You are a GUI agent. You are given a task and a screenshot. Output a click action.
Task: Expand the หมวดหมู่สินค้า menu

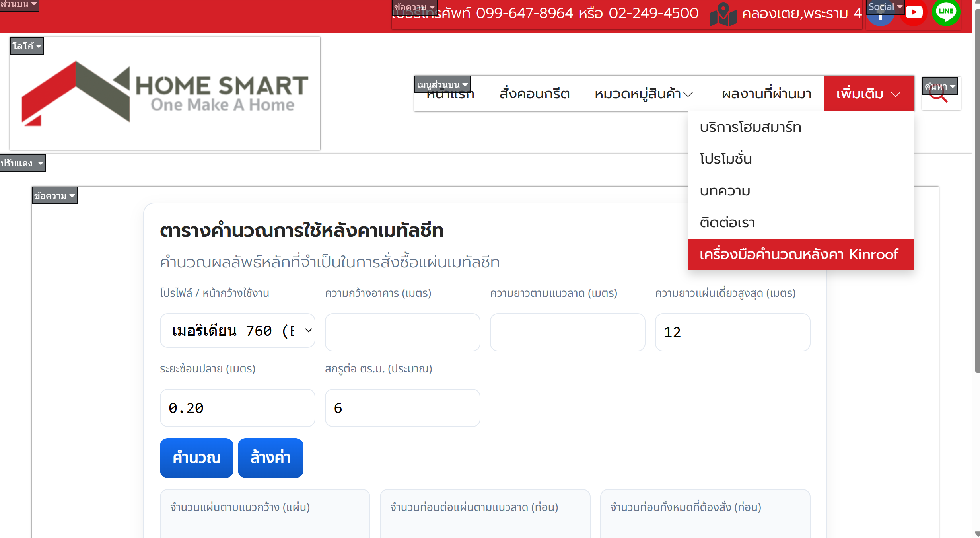[x=644, y=94]
